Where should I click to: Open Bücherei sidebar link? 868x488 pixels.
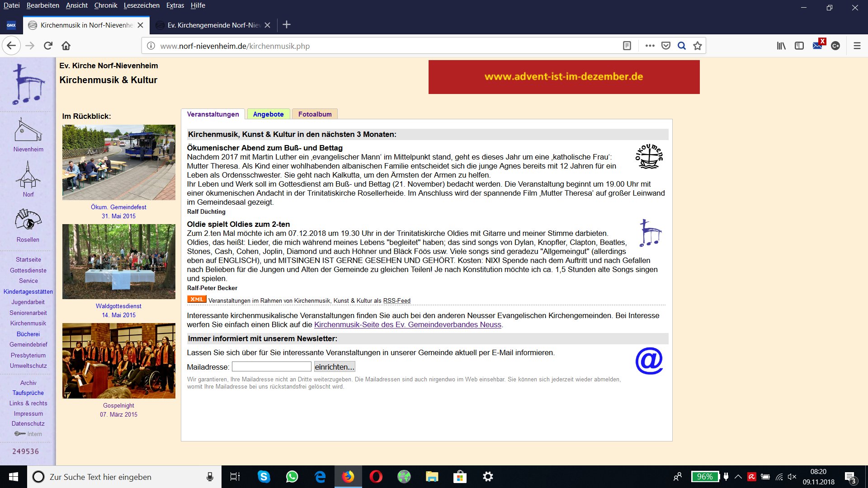[x=28, y=334]
